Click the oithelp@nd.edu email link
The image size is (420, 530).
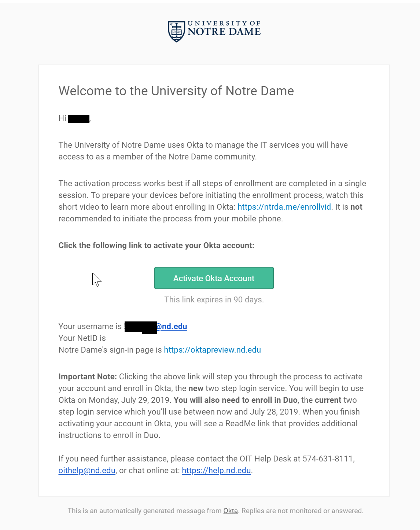coord(87,470)
